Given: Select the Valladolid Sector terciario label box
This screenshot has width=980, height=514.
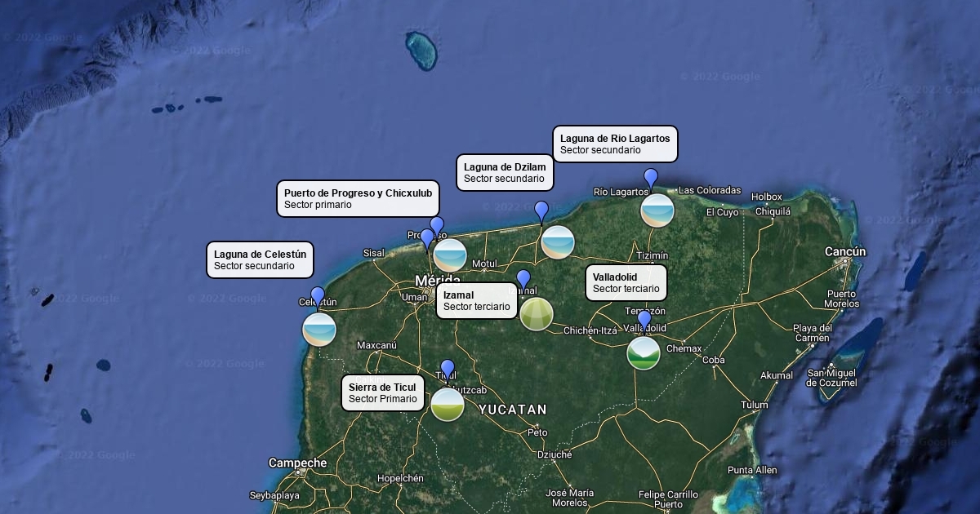Looking at the screenshot, I should point(626,283).
